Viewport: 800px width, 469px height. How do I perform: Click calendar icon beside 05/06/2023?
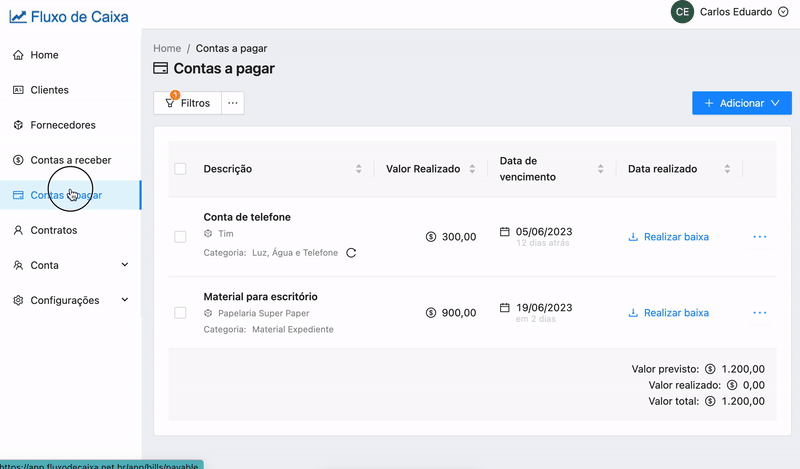pyautogui.click(x=505, y=232)
